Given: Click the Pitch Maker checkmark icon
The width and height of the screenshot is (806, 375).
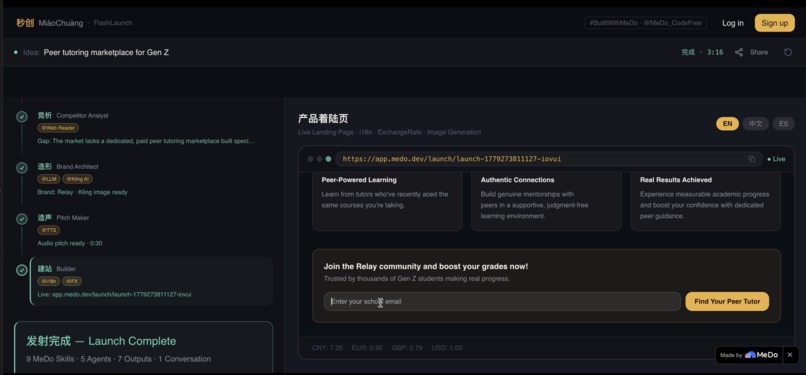Looking at the screenshot, I should (x=22, y=219).
